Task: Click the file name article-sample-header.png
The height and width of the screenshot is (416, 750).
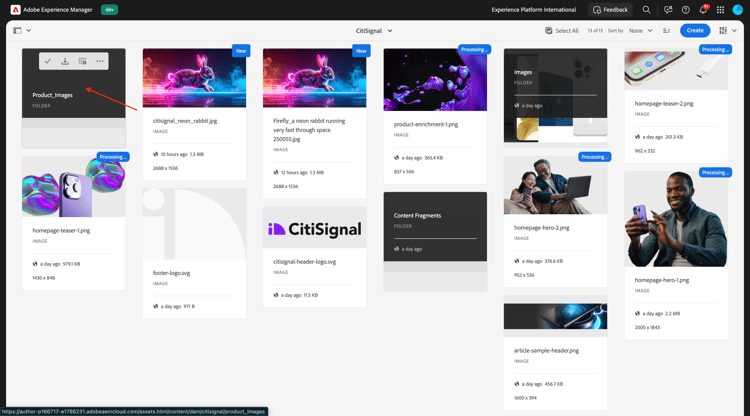Action: click(546, 350)
